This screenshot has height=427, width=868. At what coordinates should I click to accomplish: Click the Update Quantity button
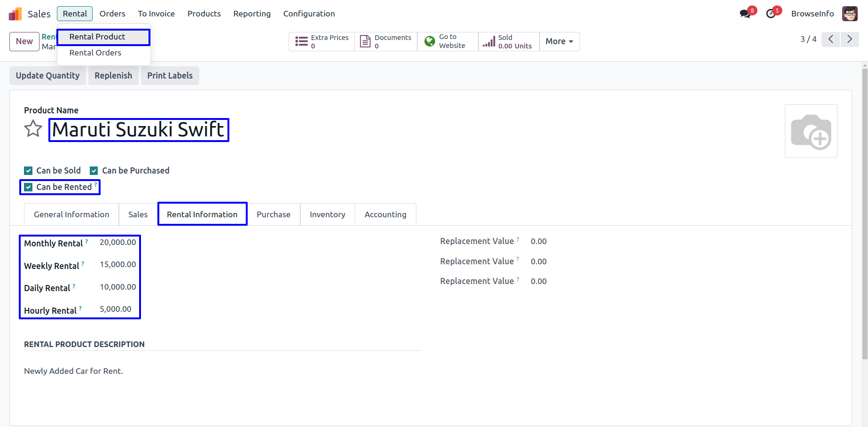(x=47, y=76)
